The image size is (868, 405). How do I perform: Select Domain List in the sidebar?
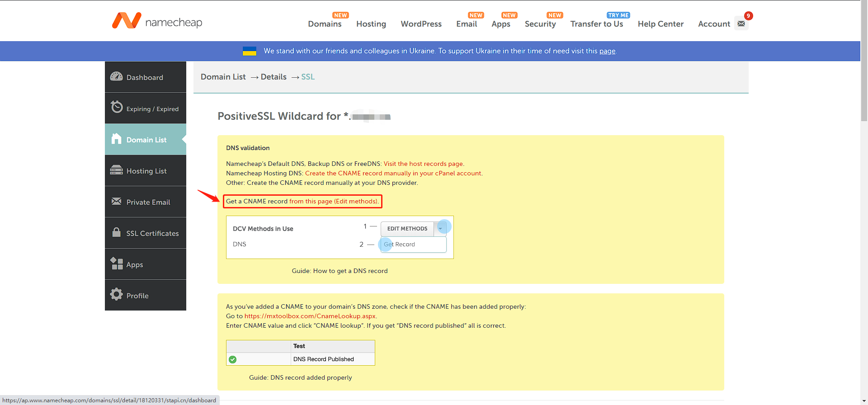click(146, 139)
